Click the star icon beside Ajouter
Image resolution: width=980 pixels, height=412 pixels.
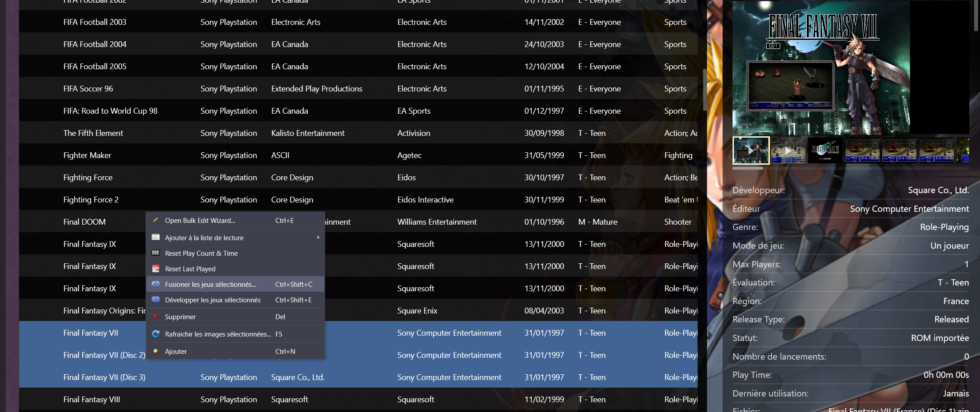tap(155, 351)
